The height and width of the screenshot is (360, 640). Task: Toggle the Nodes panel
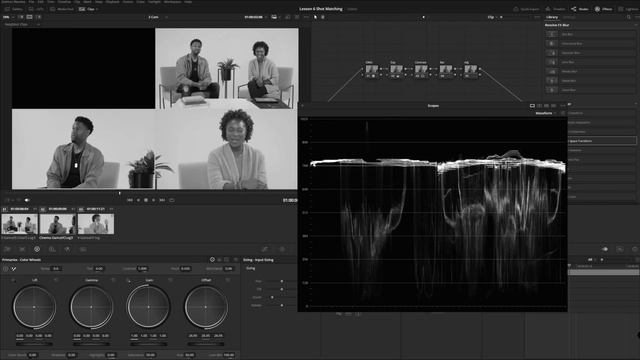[580, 9]
